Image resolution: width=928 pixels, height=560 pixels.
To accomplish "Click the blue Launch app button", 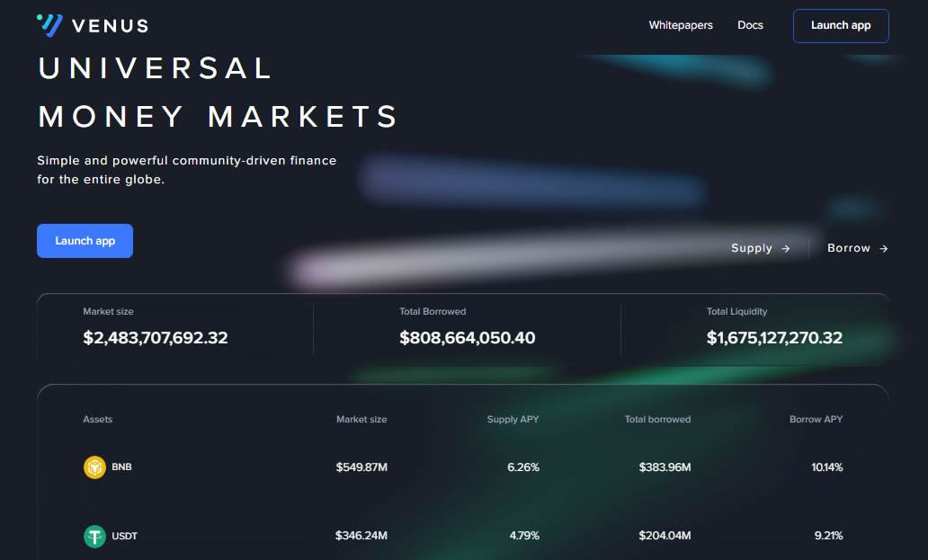I will coord(85,241).
